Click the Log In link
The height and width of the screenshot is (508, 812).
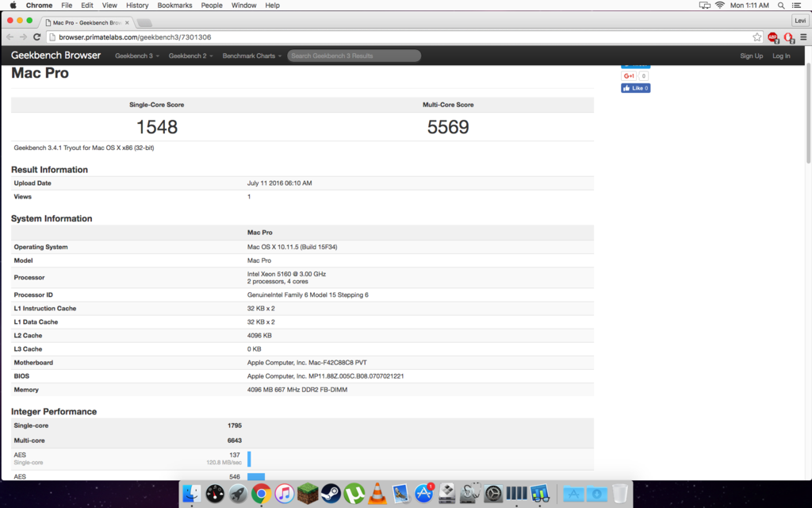(781, 56)
